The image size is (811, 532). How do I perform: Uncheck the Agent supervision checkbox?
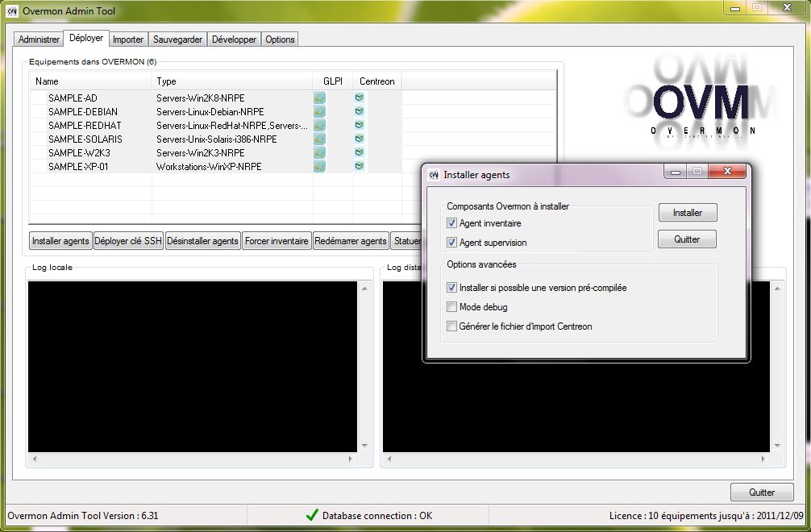pyautogui.click(x=451, y=242)
